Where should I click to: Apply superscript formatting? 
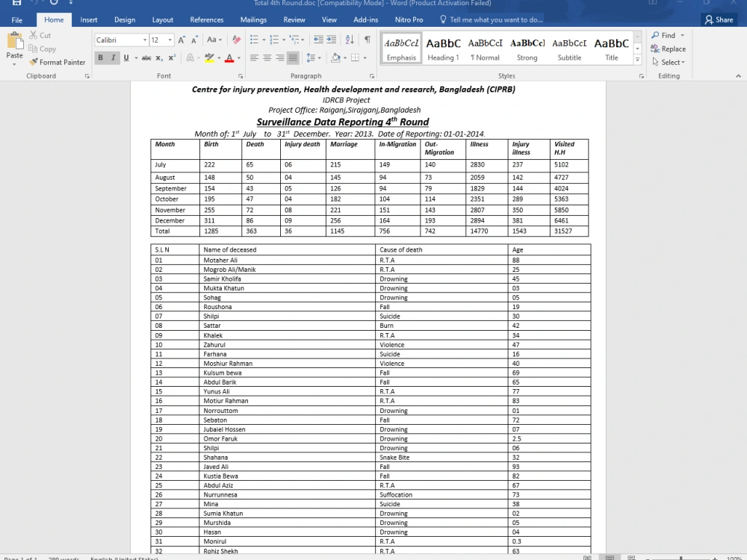tap(172, 57)
